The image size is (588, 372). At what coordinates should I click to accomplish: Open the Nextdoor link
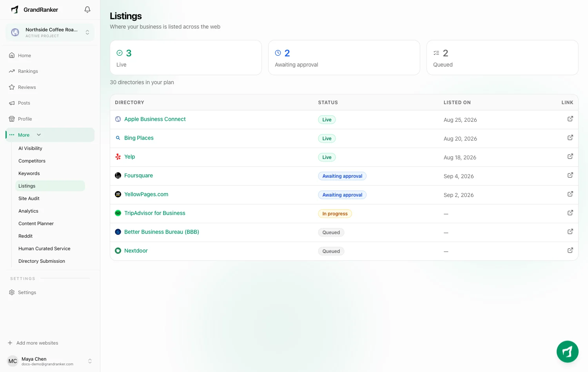point(136,251)
